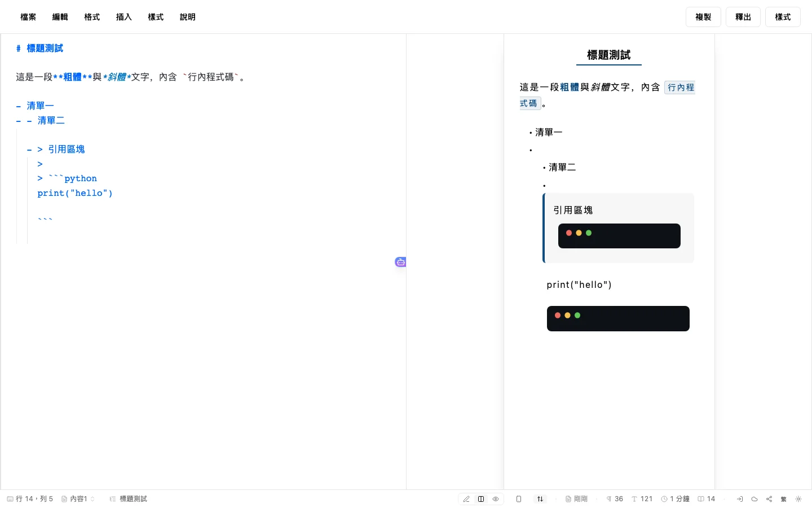Click the cloud sync icon

click(754, 499)
